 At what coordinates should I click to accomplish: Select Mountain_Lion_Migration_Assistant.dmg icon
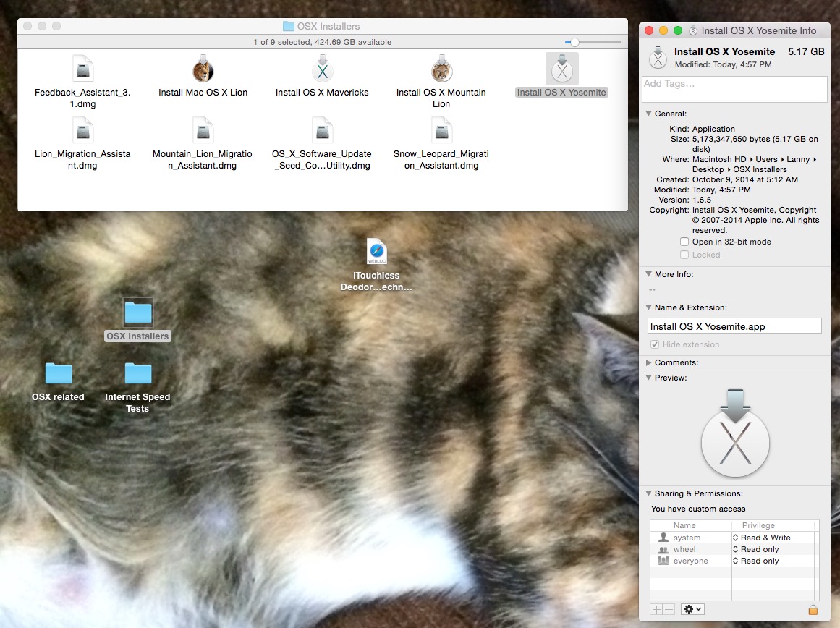click(x=203, y=130)
